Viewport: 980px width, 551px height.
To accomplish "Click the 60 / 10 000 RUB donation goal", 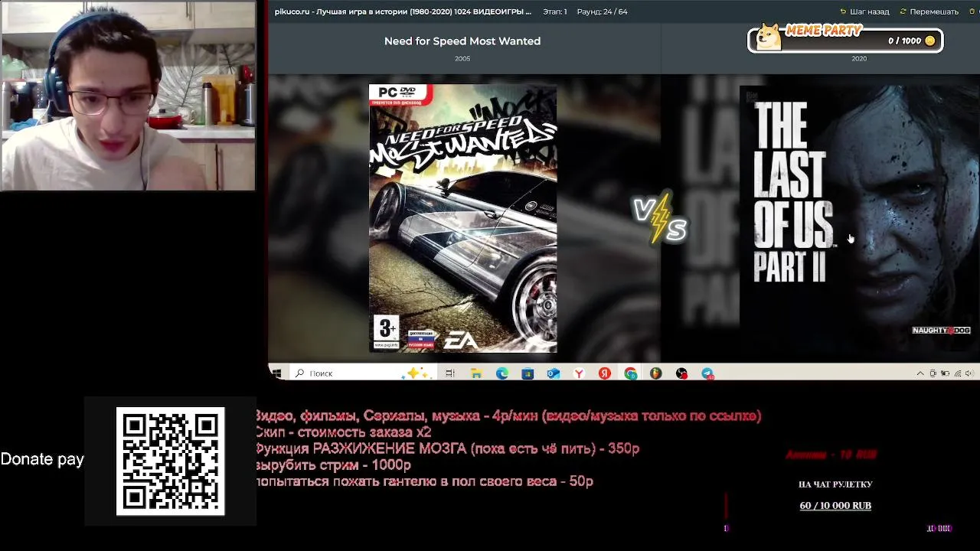I will [835, 505].
